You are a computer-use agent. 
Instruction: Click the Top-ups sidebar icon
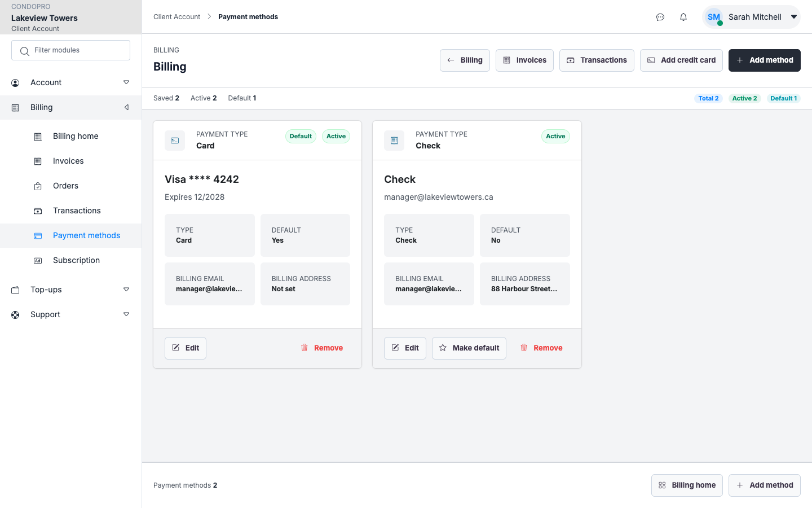coord(15,290)
